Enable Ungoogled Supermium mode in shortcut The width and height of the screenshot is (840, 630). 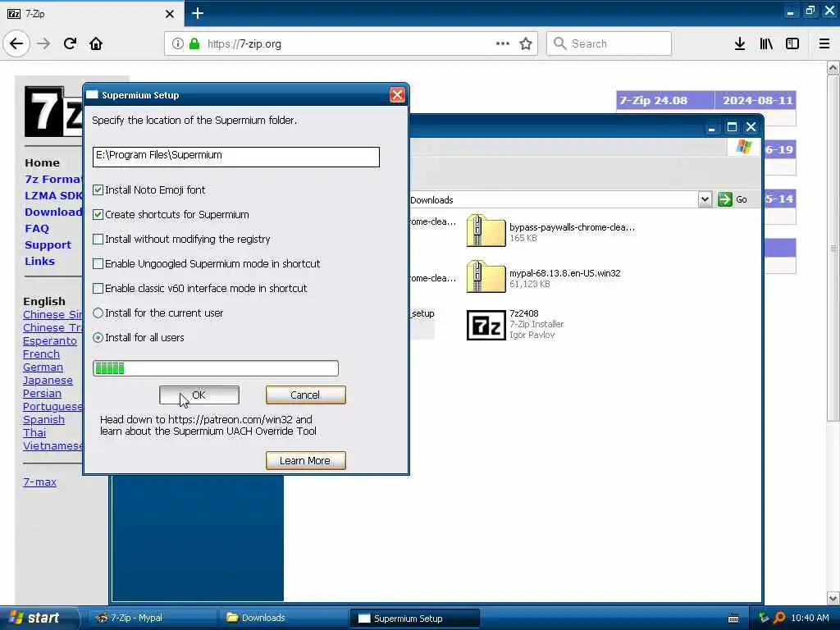pos(98,263)
